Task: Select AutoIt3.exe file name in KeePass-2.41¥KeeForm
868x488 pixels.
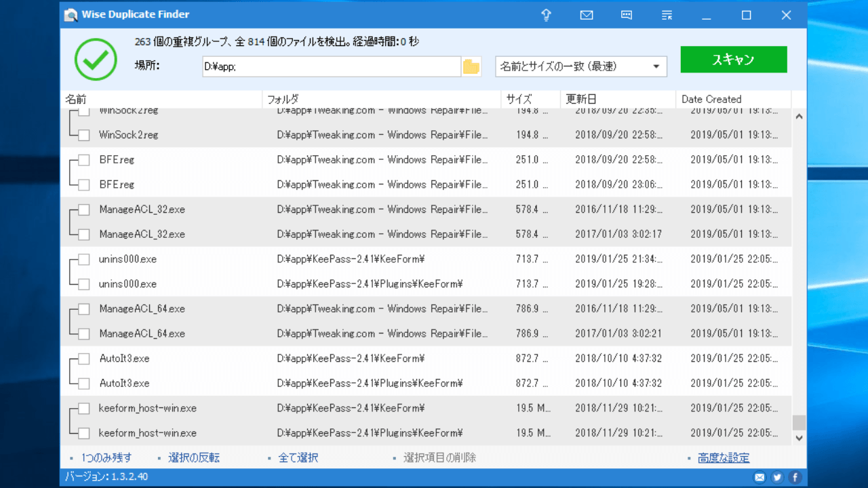Action: coord(124,359)
